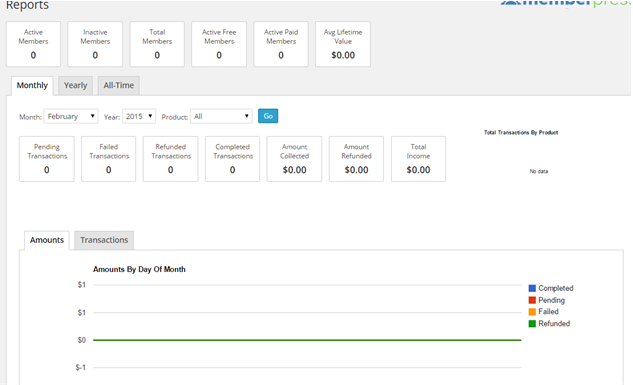This screenshot has width=633, height=385.
Task: Open the Product dropdown set to All
Action: (x=221, y=116)
